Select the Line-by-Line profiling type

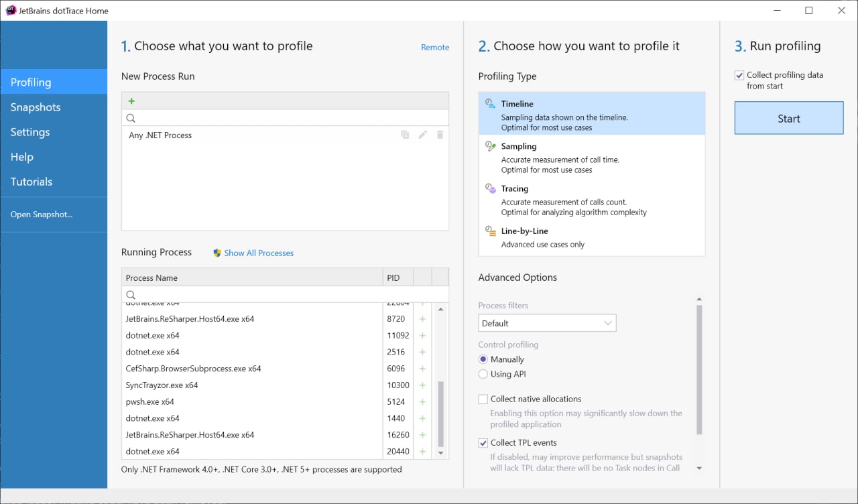pyautogui.click(x=592, y=237)
